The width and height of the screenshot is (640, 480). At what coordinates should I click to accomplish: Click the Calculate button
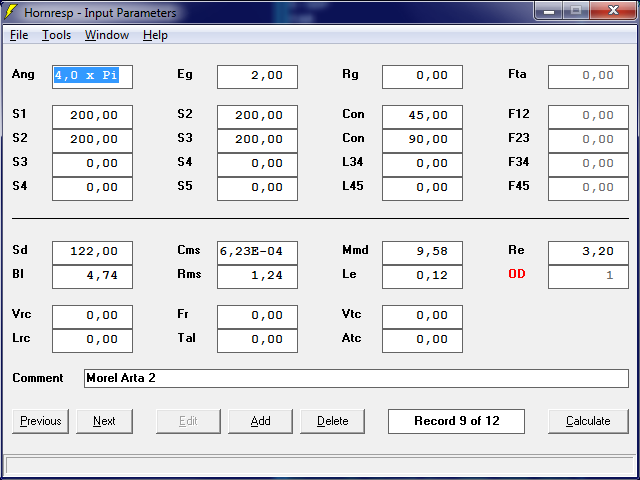588,421
